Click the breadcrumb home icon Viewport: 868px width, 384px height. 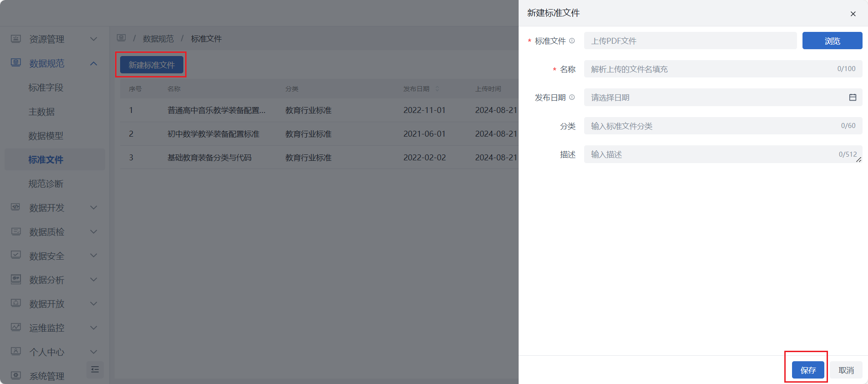(121, 38)
